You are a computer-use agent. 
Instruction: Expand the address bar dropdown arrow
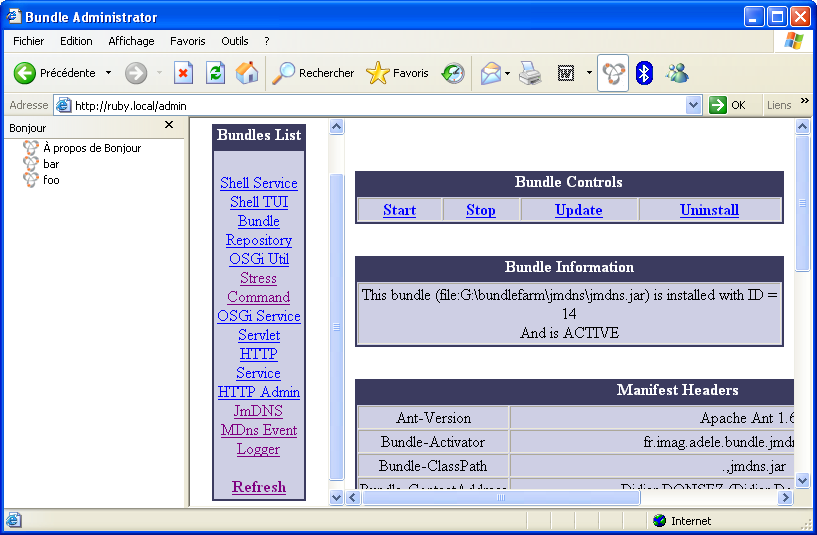(694, 105)
